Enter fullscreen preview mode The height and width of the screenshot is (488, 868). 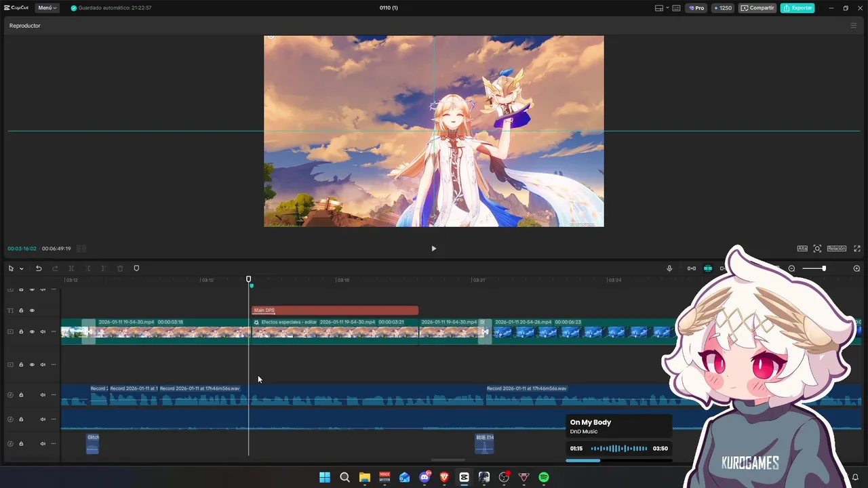[857, 249]
